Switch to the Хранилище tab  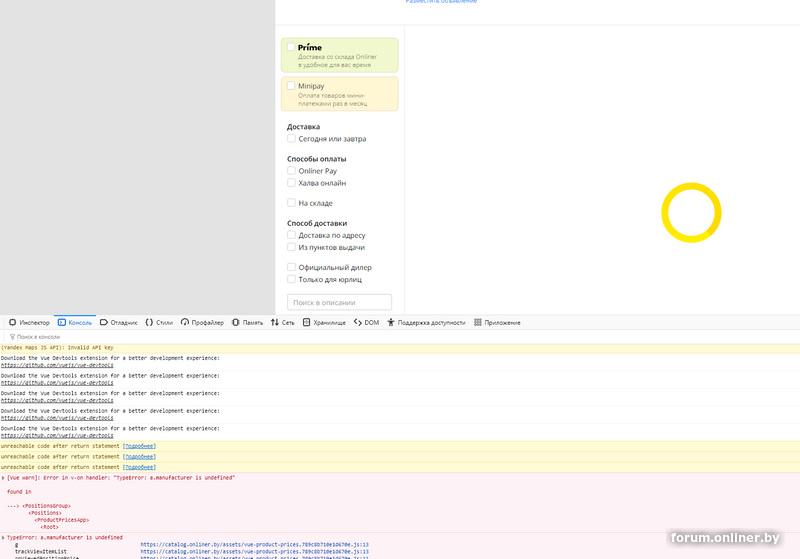click(x=324, y=322)
